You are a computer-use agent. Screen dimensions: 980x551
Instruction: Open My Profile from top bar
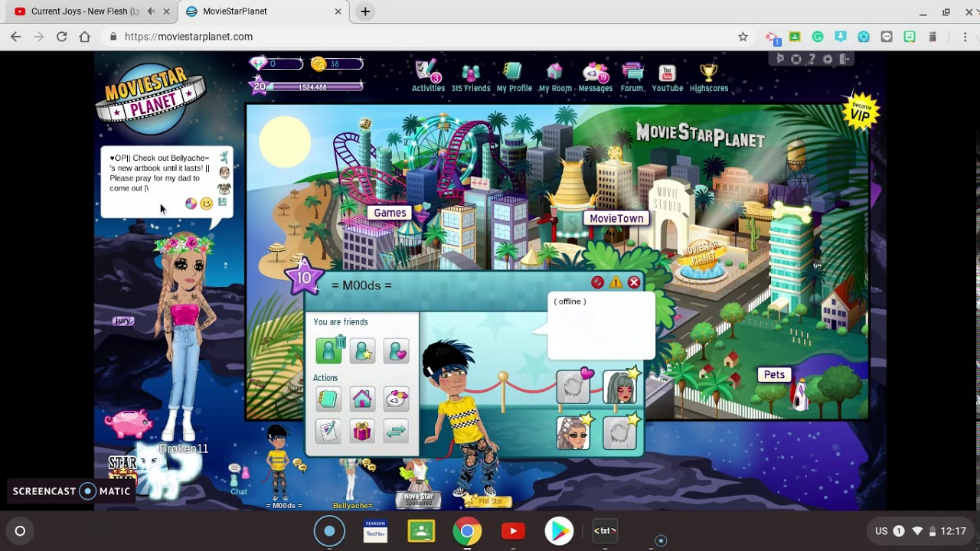click(x=514, y=77)
